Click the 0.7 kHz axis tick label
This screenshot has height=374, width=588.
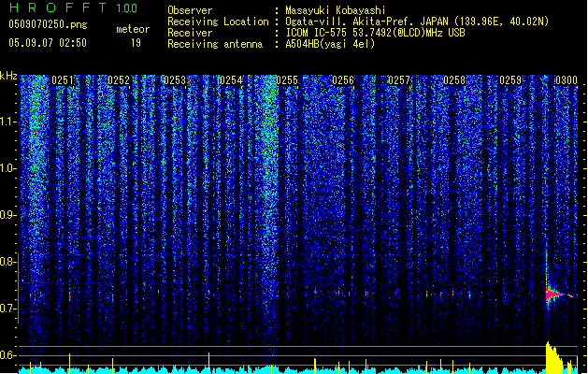(7, 309)
